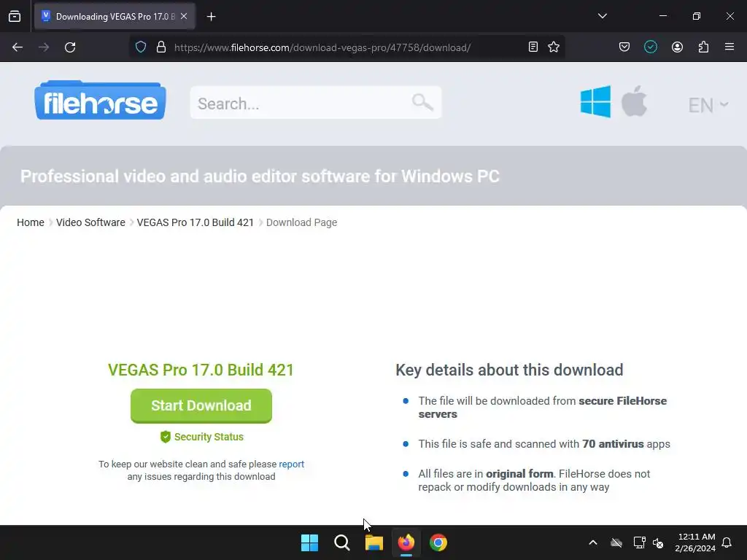Switch to Windows software section
The height and width of the screenshot is (560, 747).
point(595,101)
